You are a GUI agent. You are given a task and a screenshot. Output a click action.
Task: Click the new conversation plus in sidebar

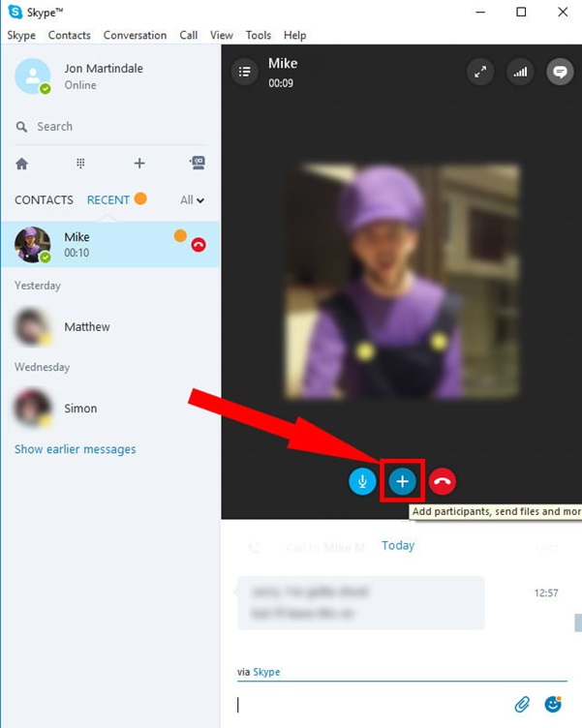139,164
